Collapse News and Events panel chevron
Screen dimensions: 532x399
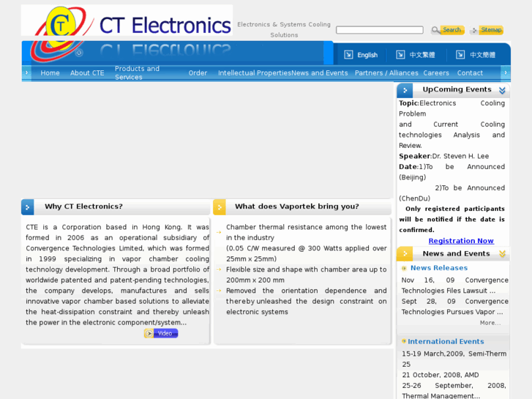502,253
